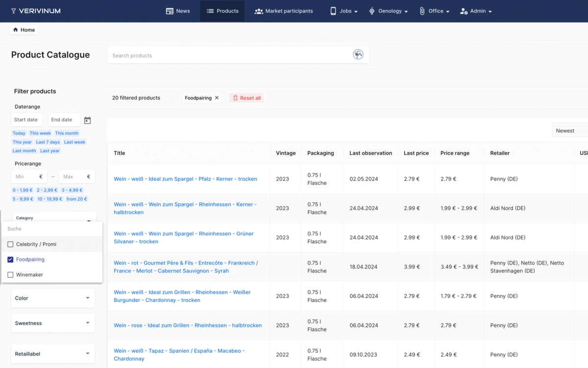
Task: Click the search bar wine icon
Action: 358,54
